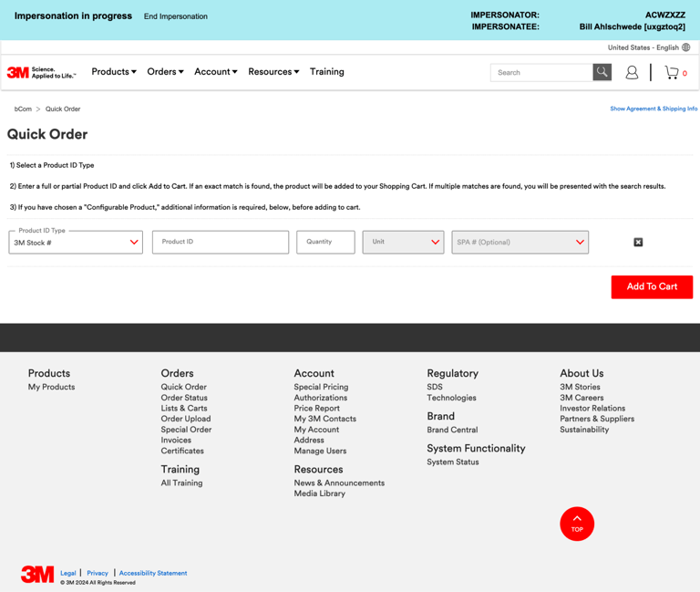Open the Legal footer link
Viewport: 700px width, 592px height.
point(67,573)
